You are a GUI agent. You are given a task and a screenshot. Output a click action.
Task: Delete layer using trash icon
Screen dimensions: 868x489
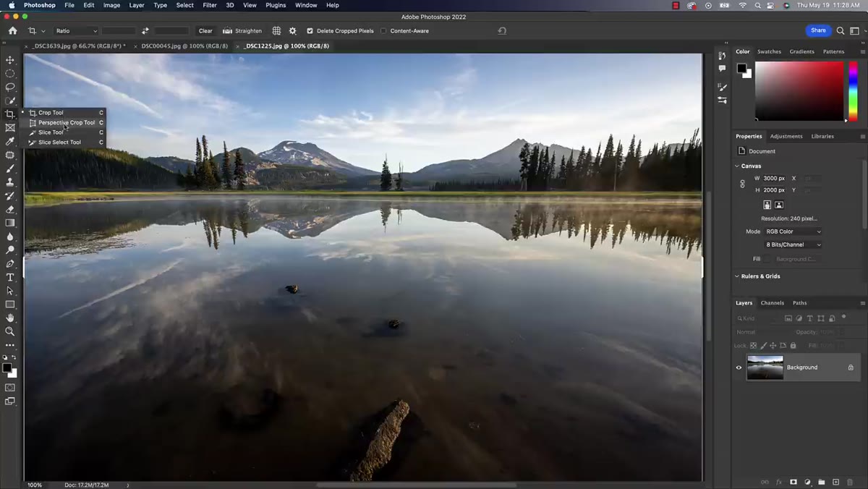click(x=850, y=482)
